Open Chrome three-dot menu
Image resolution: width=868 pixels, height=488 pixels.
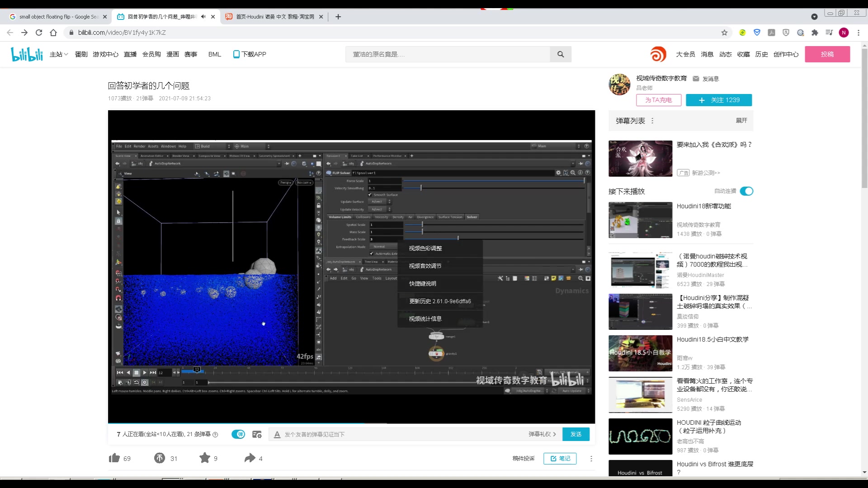[x=858, y=33]
